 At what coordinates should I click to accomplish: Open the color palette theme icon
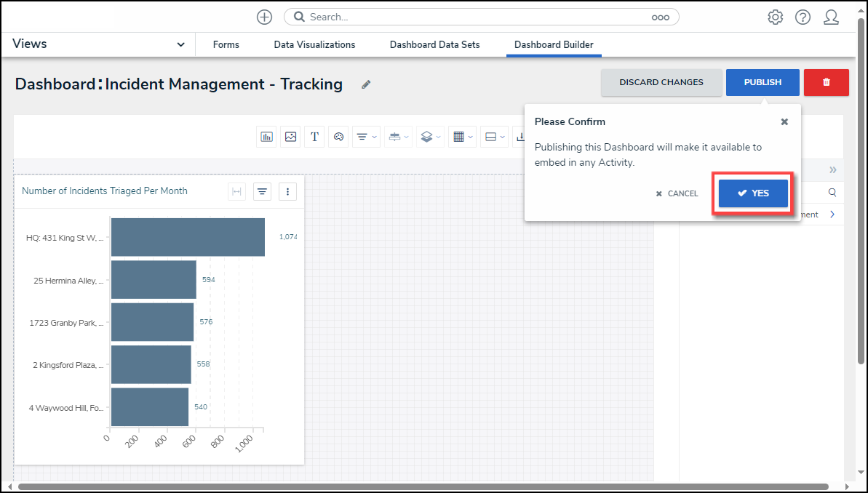(338, 137)
